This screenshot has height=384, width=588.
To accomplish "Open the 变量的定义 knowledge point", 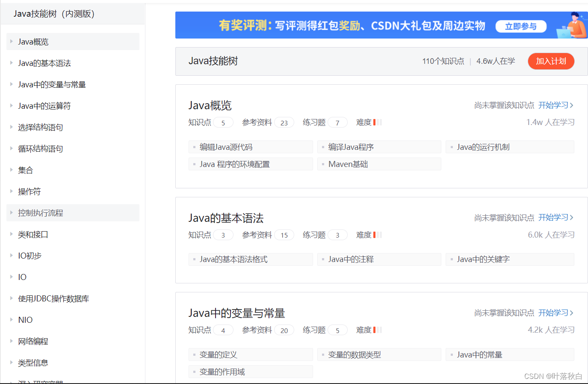I will (251, 354).
